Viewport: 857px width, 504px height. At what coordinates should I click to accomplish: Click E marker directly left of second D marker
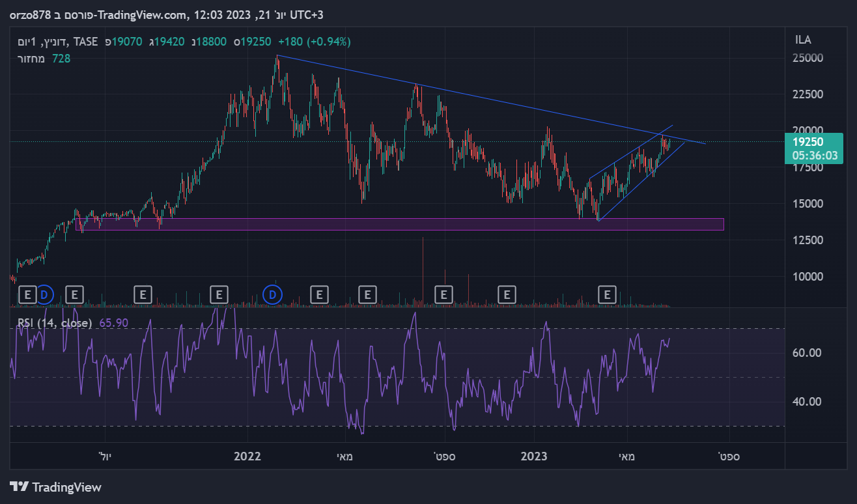pyautogui.click(x=219, y=295)
